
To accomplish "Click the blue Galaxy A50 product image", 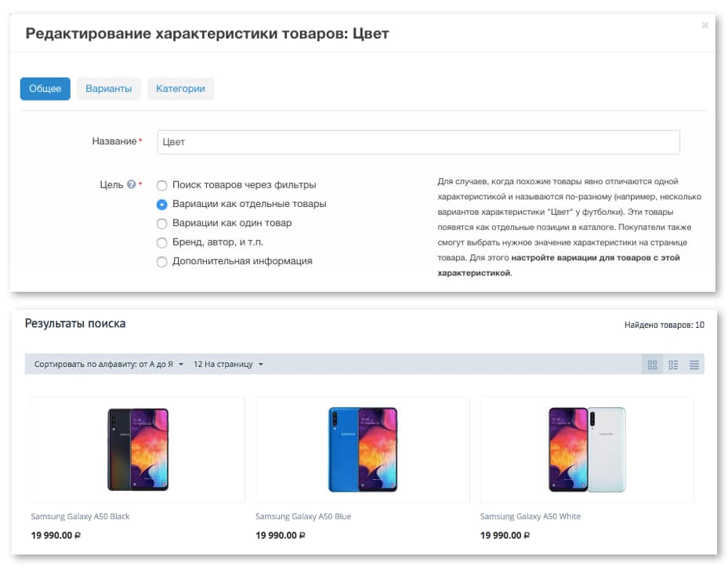I will pyautogui.click(x=363, y=449).
